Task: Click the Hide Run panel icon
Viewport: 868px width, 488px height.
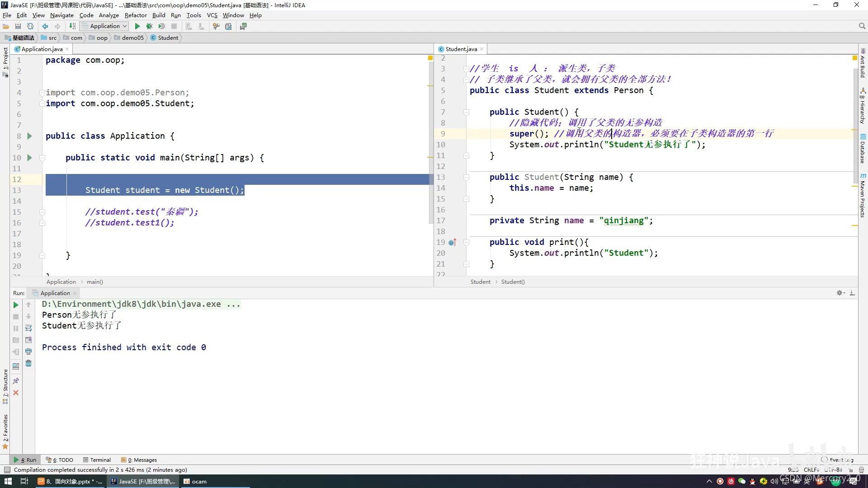Action: (x=852, y=293)
